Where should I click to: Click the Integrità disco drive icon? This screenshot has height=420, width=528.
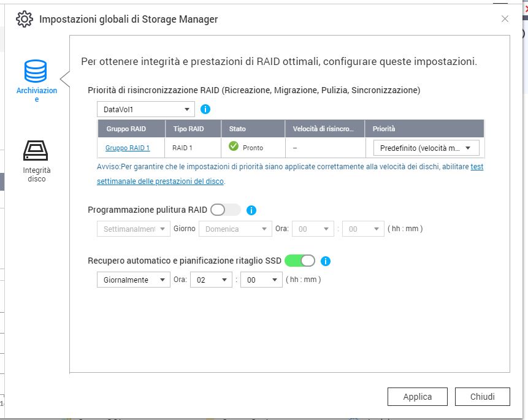pyautogui.click(x=36, y=150)
